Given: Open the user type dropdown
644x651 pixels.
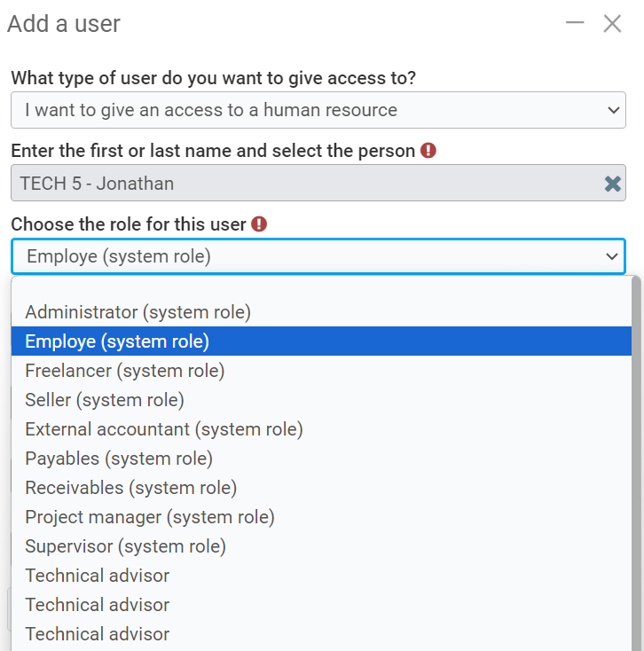Looking at the screenshot, I should pyautogui.click(x=318, y=111).
